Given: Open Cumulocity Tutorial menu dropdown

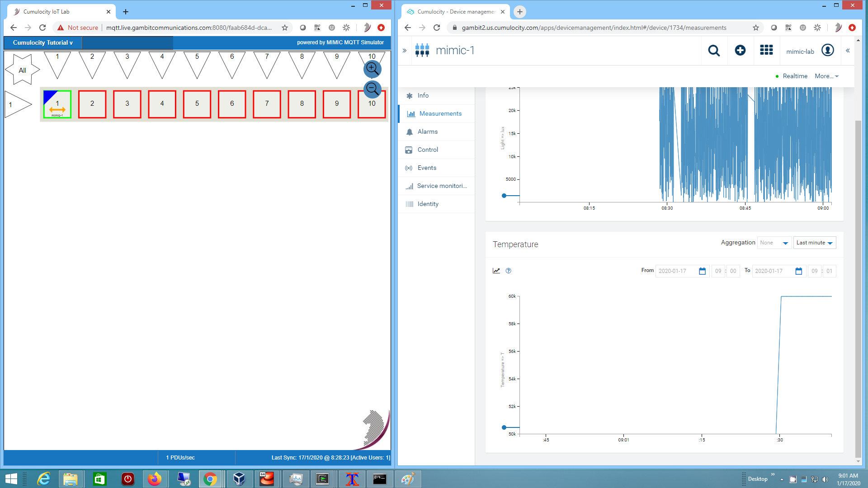Looking at the screenshot, I should coord(43,42).
